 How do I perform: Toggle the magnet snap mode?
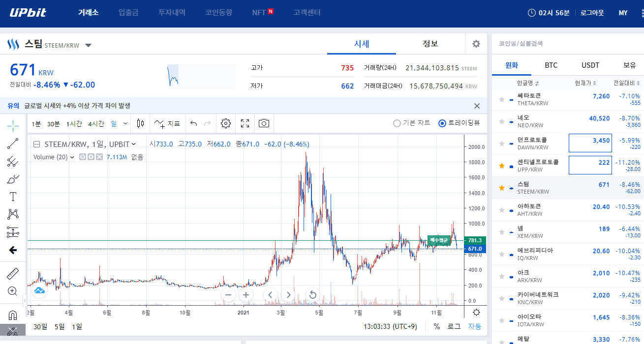13,315
